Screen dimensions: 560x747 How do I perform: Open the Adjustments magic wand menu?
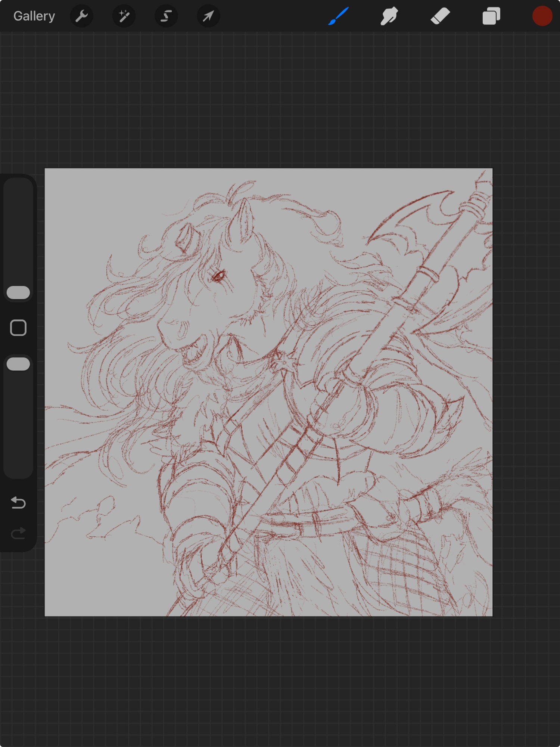[x=124, y=16]
